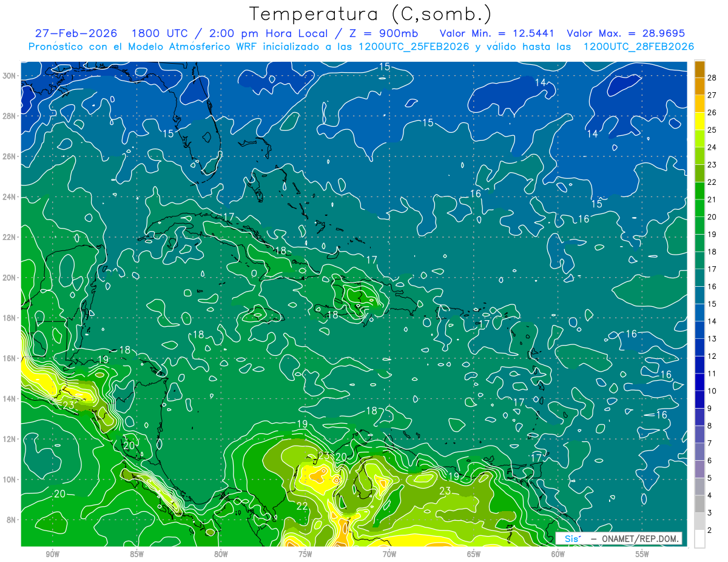Select the blue legend swatch between 14 and 15
The height and width of the screenshot is (562, 728).
699,313
